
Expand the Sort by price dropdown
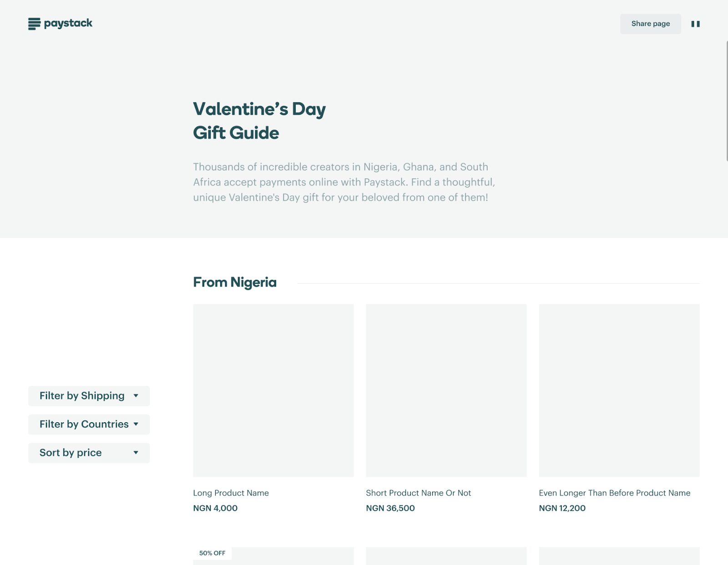coord(89,453)
